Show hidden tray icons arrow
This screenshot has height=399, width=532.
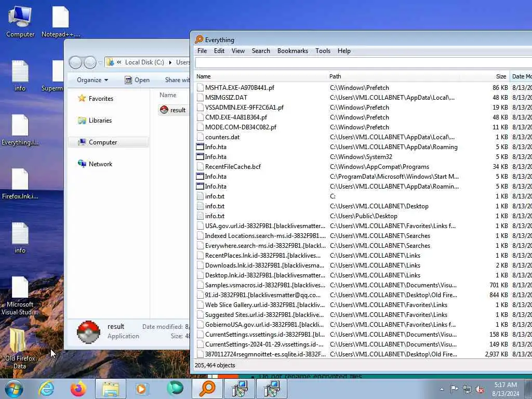pos(442,390)
